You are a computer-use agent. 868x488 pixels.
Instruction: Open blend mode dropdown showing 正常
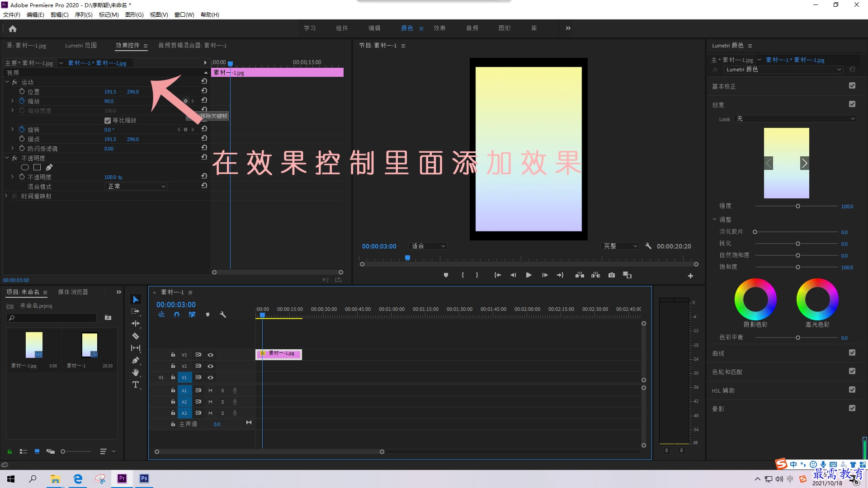tap(137, 186)
